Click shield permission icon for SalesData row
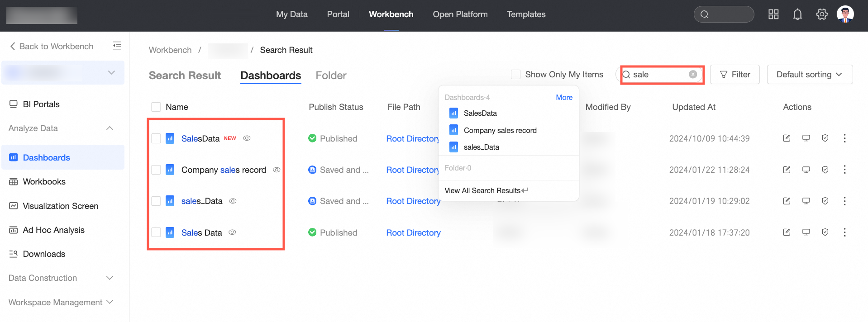Screen dimensions: 868x322 825,138
